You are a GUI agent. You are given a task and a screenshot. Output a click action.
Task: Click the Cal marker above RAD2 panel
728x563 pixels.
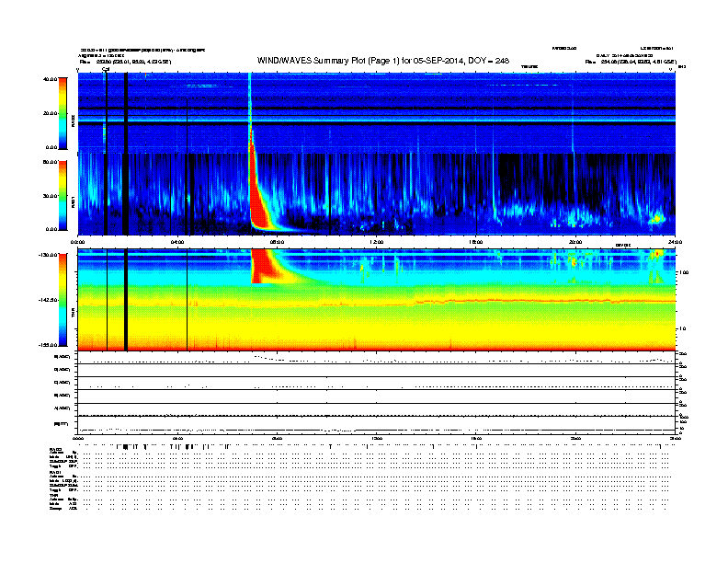point(106,69)
